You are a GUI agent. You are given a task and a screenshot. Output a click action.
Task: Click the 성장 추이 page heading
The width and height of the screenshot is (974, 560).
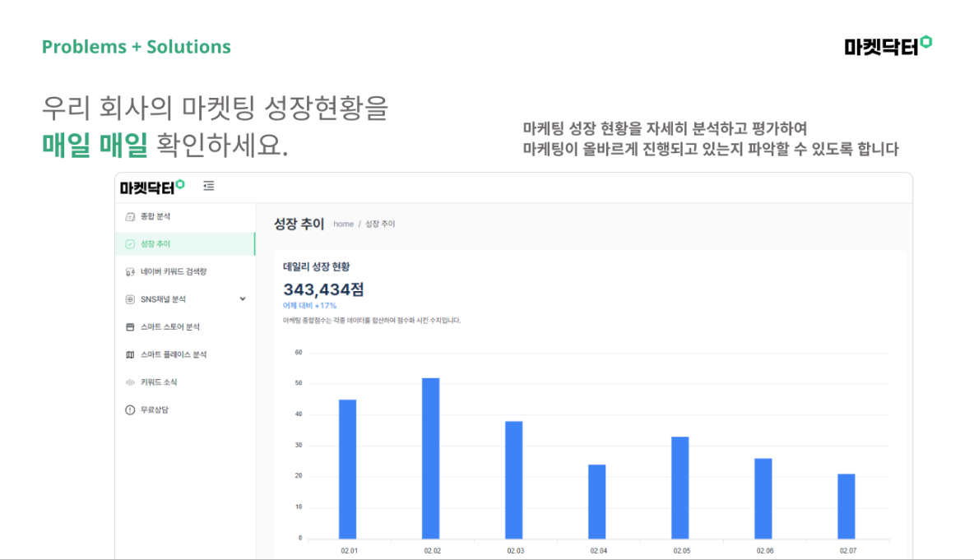(299, 224)
